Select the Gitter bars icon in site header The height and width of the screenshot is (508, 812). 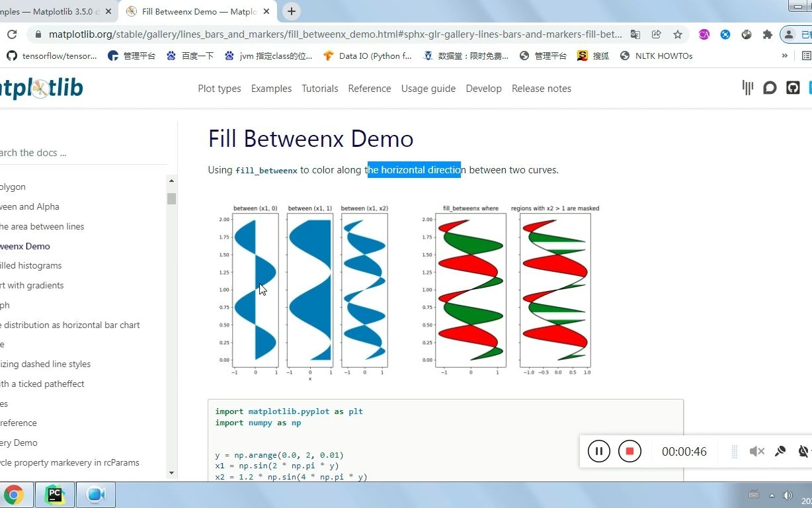click(747, 87)
